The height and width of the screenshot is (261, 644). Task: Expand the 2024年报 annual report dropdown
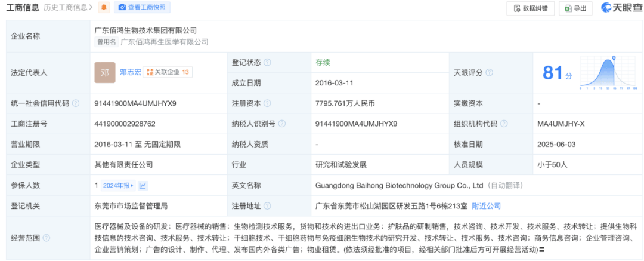tap(119, 186)
